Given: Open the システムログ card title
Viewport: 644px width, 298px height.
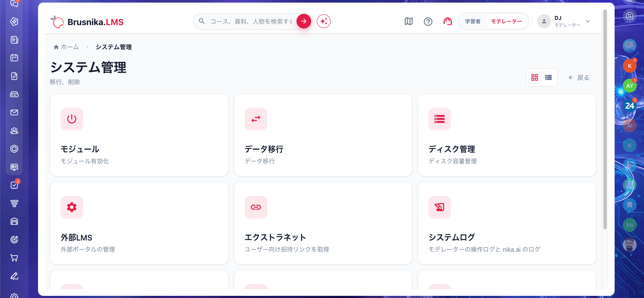Looking at the screenshot, I should (452, 237).
